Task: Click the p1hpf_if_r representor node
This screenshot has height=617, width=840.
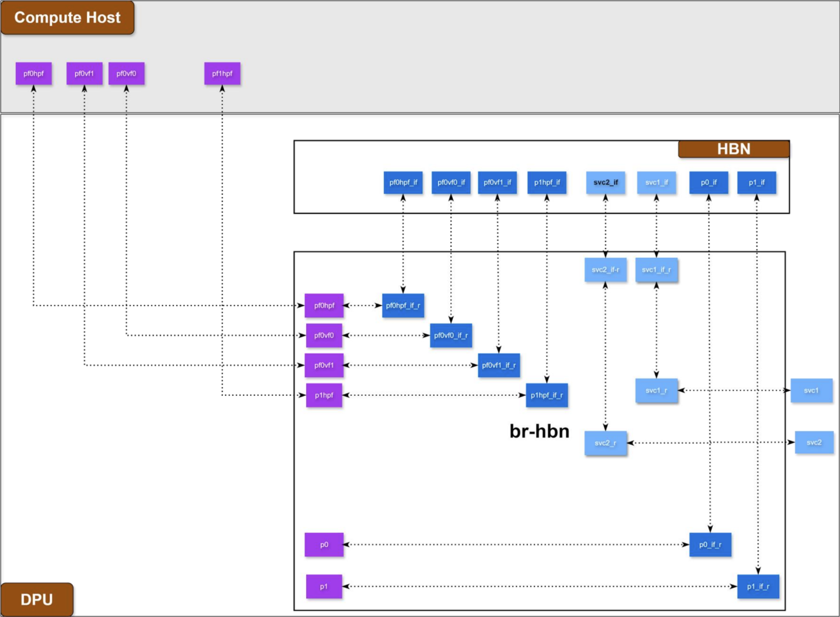Action: (x=547, y=395)
